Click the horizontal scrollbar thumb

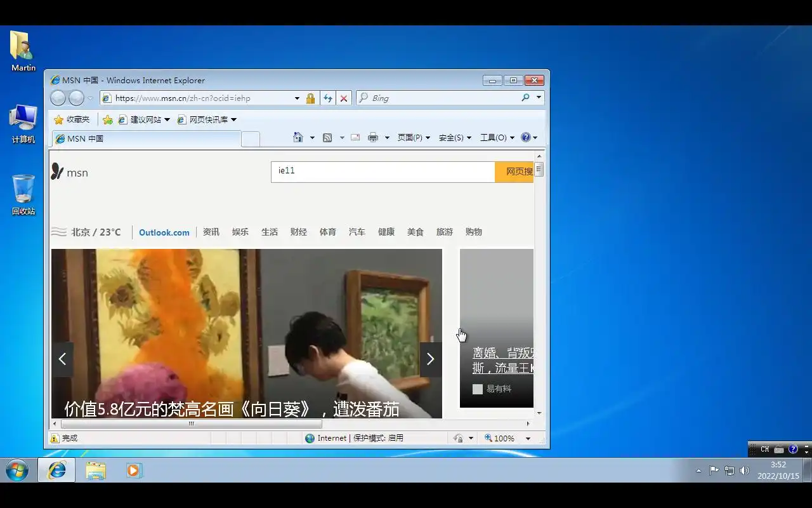191,424
